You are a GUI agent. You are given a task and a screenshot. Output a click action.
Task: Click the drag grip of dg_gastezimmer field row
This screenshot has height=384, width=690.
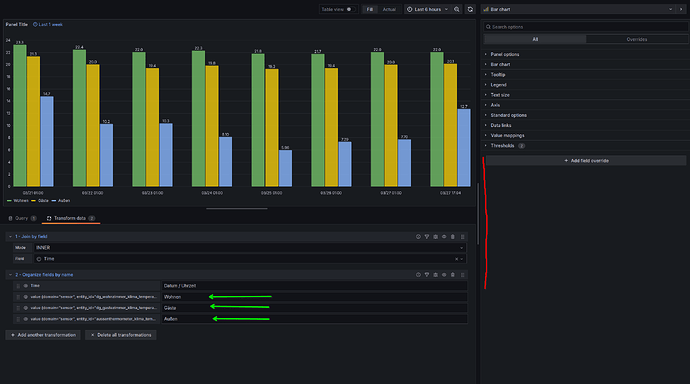point(18,308)
